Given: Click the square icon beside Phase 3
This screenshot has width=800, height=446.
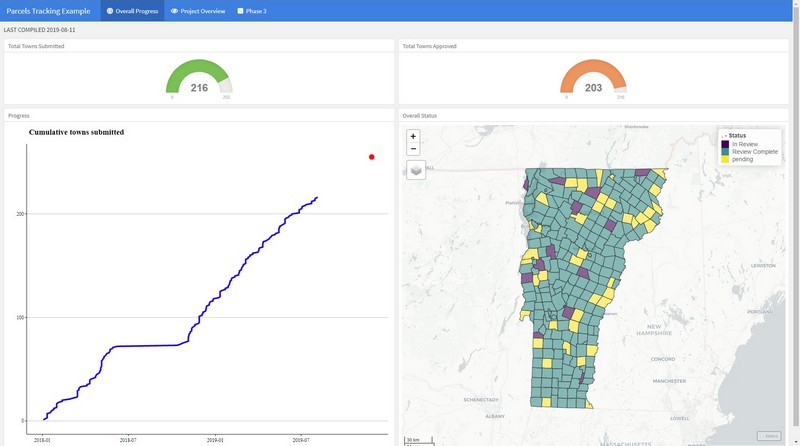Looking at the screenshot, I should (240, 11).
